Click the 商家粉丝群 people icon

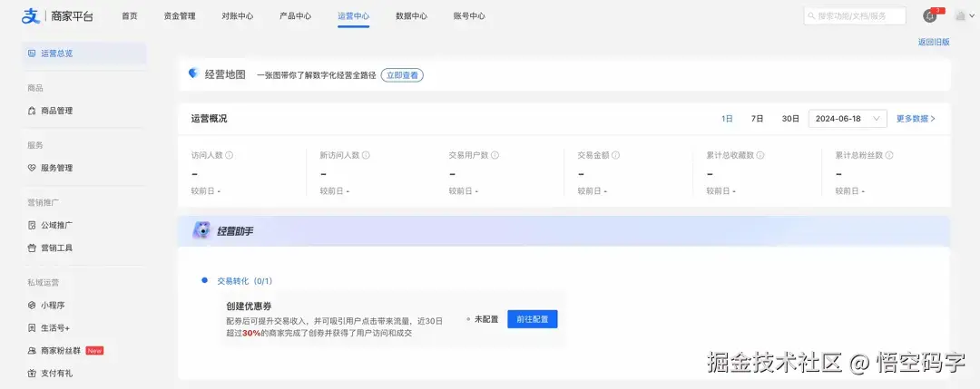pyautogui.click(x=32, y=351)
